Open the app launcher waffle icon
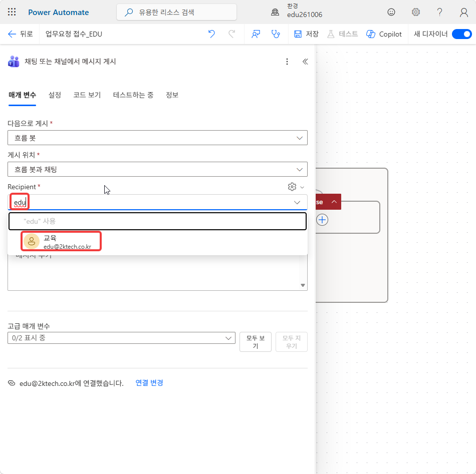 (12, 12)
